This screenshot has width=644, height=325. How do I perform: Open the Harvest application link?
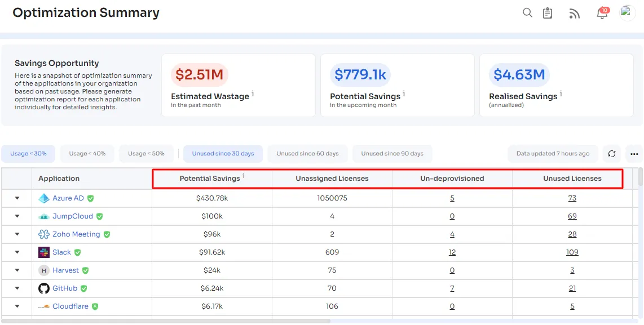(66, 270)
